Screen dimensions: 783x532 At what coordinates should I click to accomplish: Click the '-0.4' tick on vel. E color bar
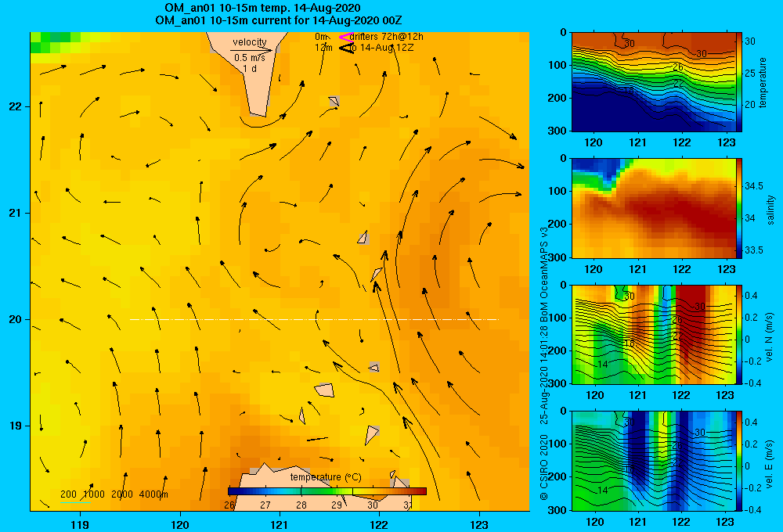pos(753,509)
